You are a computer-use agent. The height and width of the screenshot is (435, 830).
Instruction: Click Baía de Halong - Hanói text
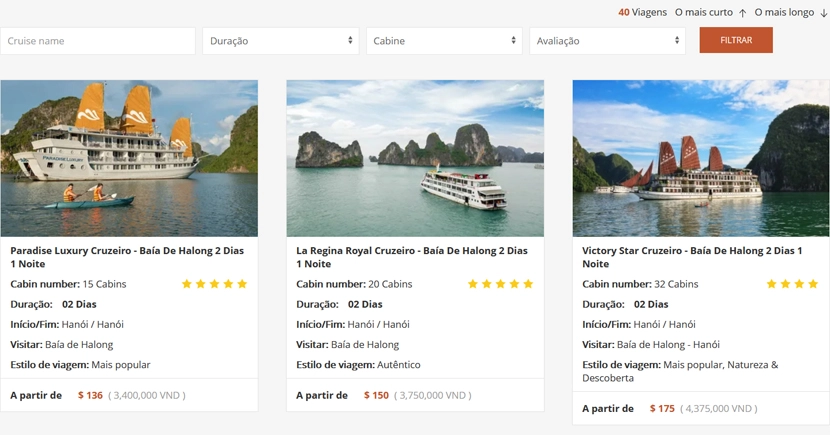click(x=668, y=345)
